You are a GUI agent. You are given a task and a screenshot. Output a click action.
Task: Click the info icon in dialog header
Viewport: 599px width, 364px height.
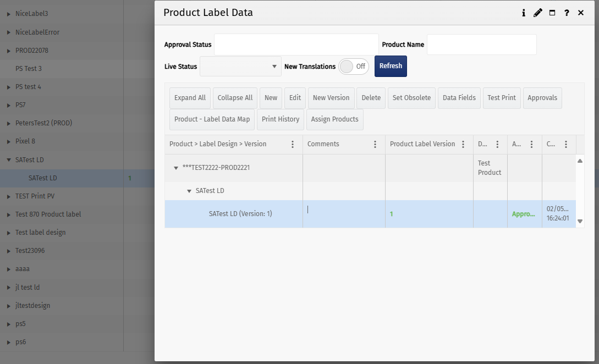[x=524, y=13]
